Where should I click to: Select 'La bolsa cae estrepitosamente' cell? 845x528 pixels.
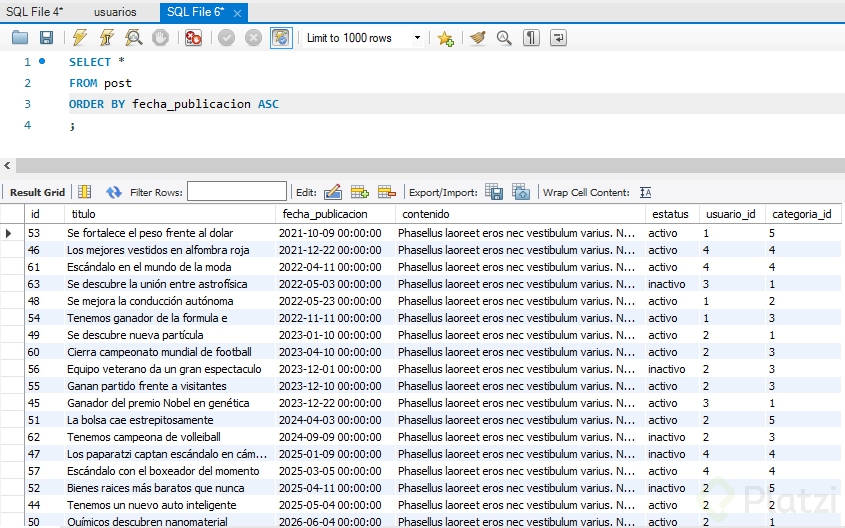point(170,420)
